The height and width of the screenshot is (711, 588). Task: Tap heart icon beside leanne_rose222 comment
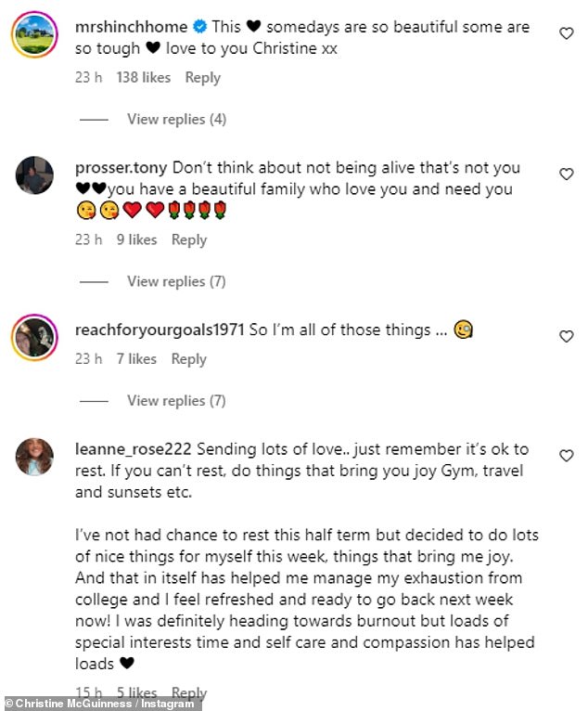pyautogui.click(x=567, y=456)
